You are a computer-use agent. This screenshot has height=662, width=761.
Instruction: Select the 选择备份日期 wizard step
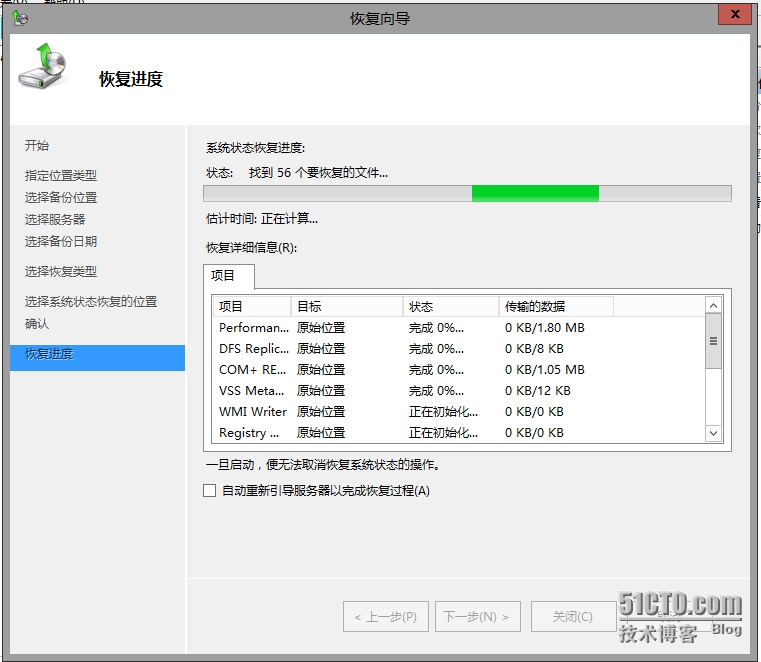click(61, 241)
